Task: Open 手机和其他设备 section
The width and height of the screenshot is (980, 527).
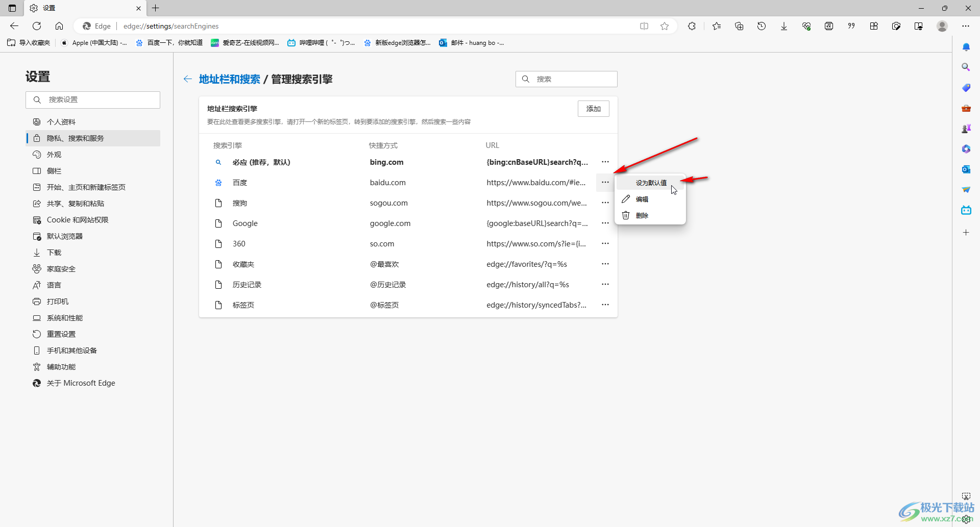Action: point(93,350)
